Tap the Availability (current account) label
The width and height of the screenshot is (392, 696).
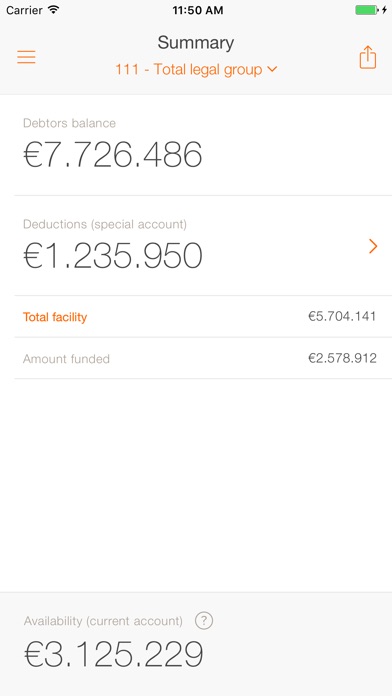[103, 621]
